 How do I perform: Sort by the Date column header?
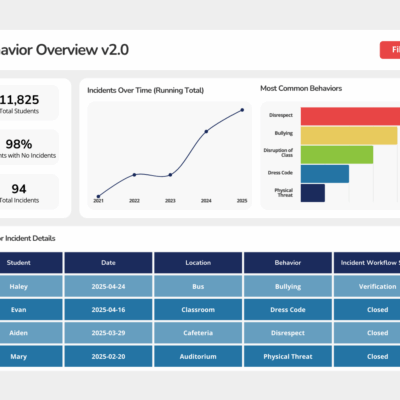click(108, 263)
